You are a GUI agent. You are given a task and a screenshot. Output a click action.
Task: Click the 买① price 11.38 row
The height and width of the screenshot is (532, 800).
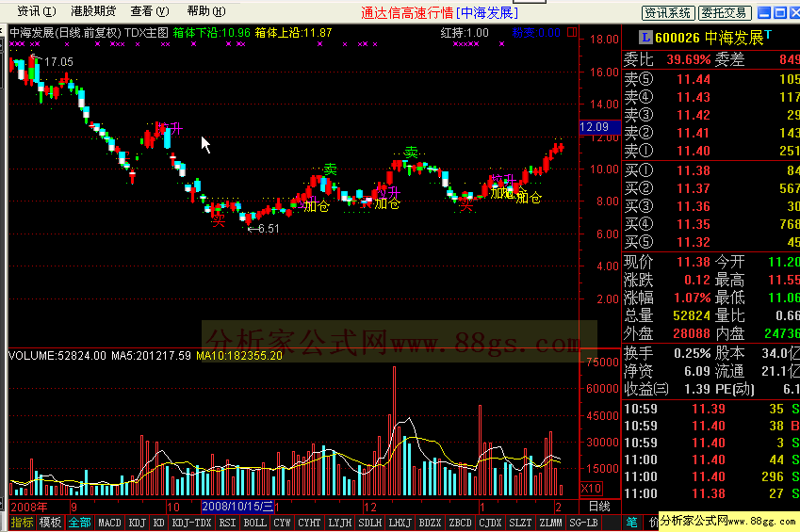tap(711, 170)
